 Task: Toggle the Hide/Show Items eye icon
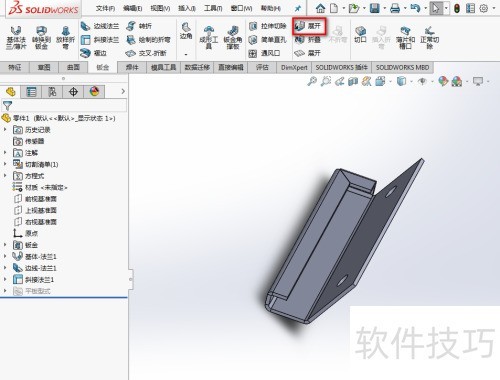pyautogui.click(x=422, y=81)
